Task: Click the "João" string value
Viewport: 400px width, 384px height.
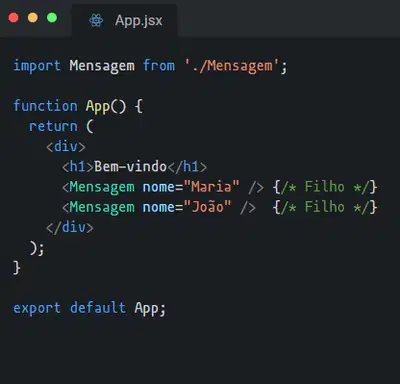Action: pos(207,207)
